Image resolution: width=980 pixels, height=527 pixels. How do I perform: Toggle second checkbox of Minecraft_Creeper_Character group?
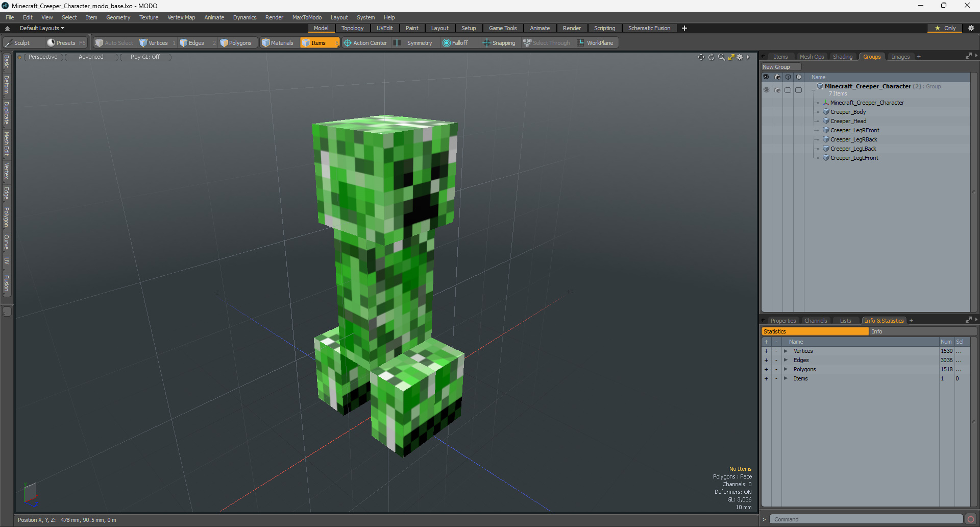[799, 90]
